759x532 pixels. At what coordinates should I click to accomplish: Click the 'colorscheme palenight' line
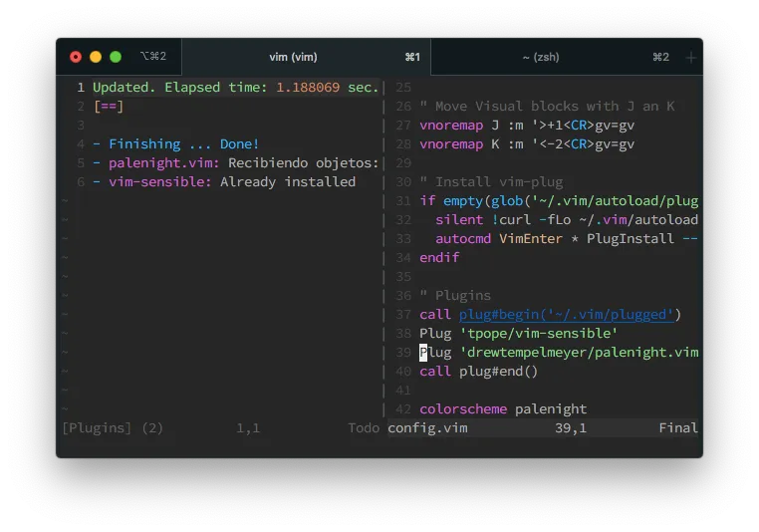click(503, 409)
